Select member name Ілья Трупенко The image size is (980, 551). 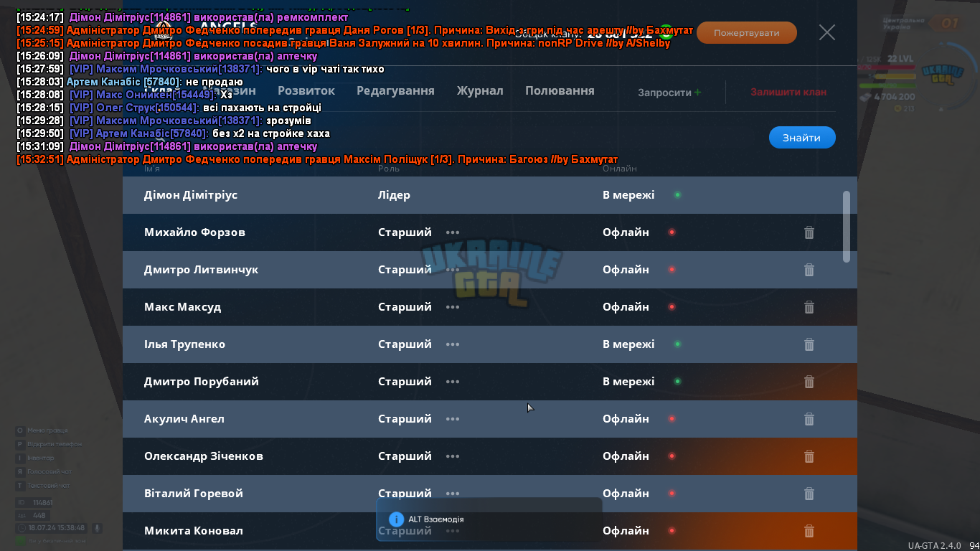pos(184,344)
